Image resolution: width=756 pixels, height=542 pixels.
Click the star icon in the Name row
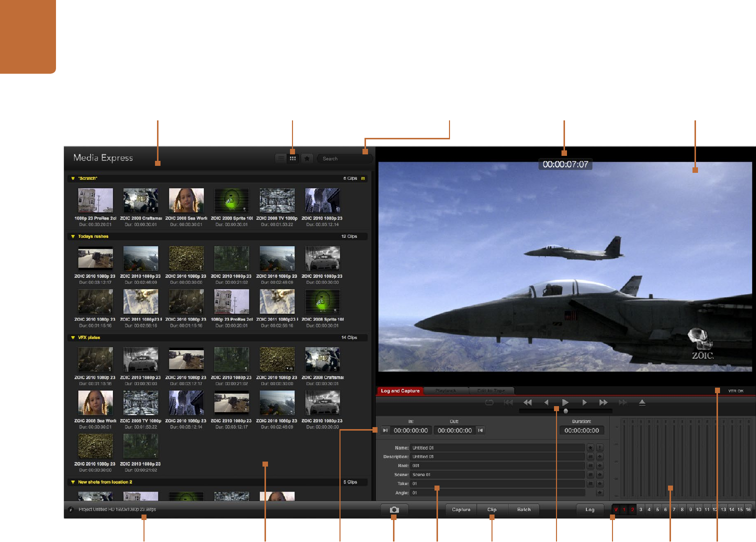tap(590, 448)
